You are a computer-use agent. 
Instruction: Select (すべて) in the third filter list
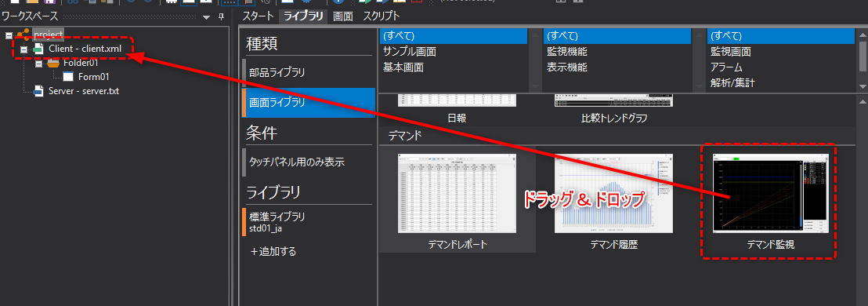781,36
